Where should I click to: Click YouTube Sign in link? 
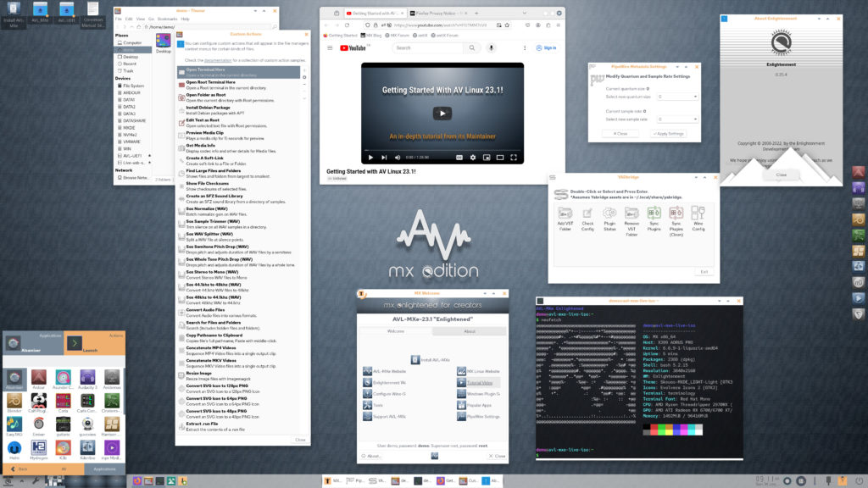[546, 48]
